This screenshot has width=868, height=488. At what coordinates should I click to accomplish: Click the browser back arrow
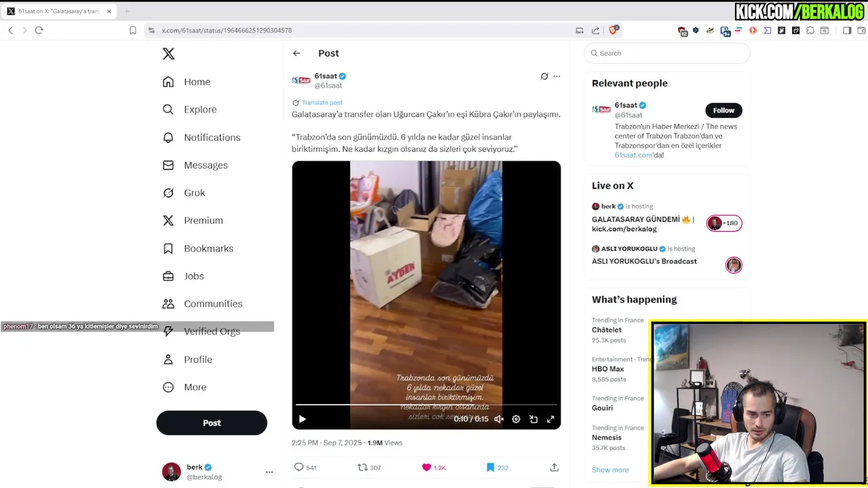click(x=10, y=30)
